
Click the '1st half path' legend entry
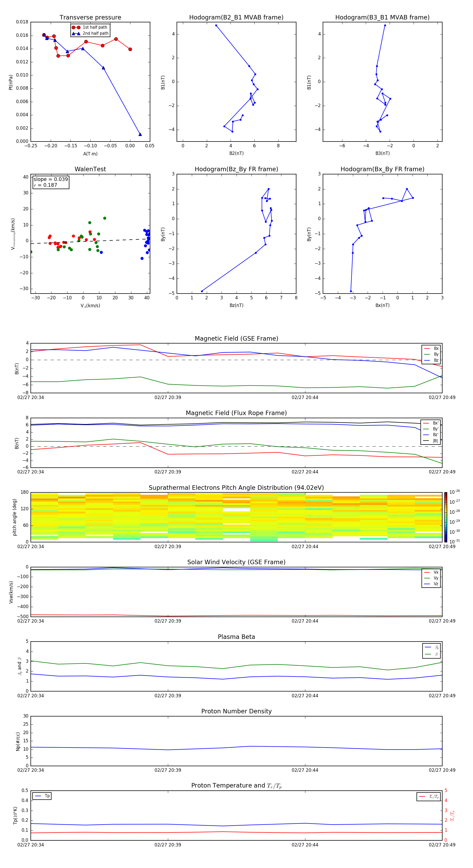90,27
